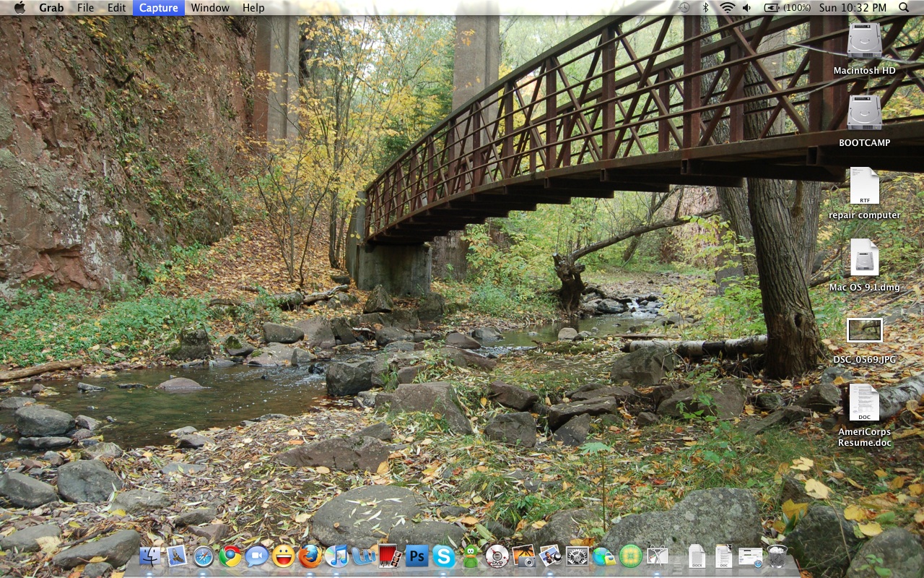Image resolution: width=924 pixels, height=578 pixels.
Task: Click the highlighted Capture menu
Action: (159, 7)
